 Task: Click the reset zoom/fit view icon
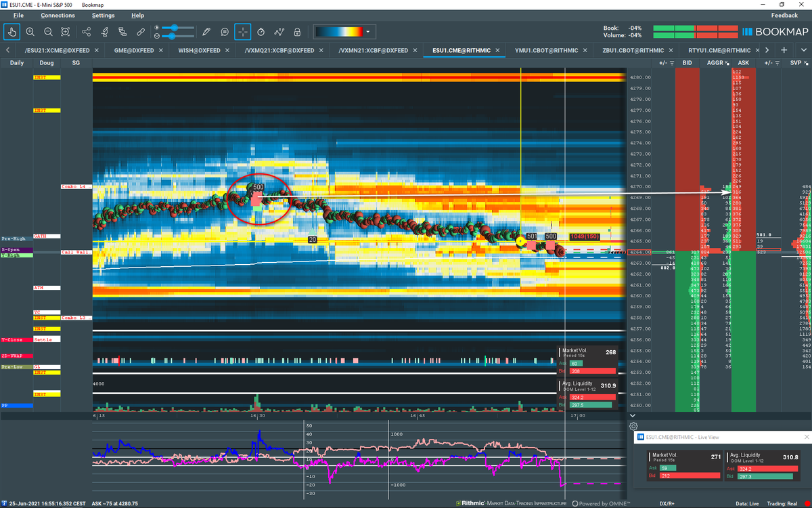click(x=66, y=31)
